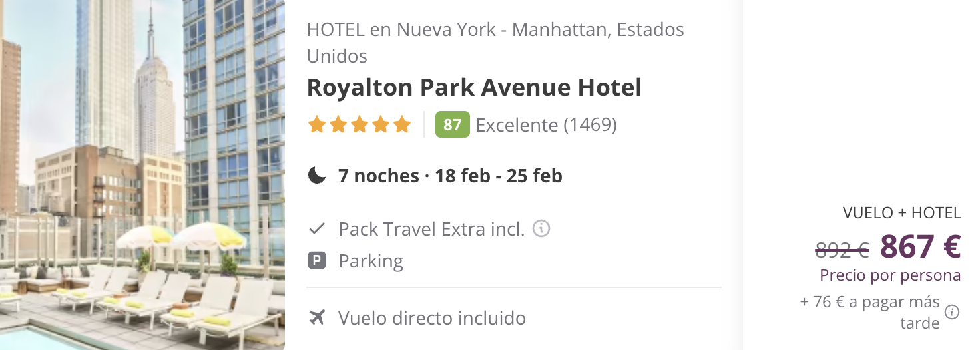Click the Vuelo directo incluido text
The width and height of the screenshot is (980, 350).
click(x=432, y=318)
